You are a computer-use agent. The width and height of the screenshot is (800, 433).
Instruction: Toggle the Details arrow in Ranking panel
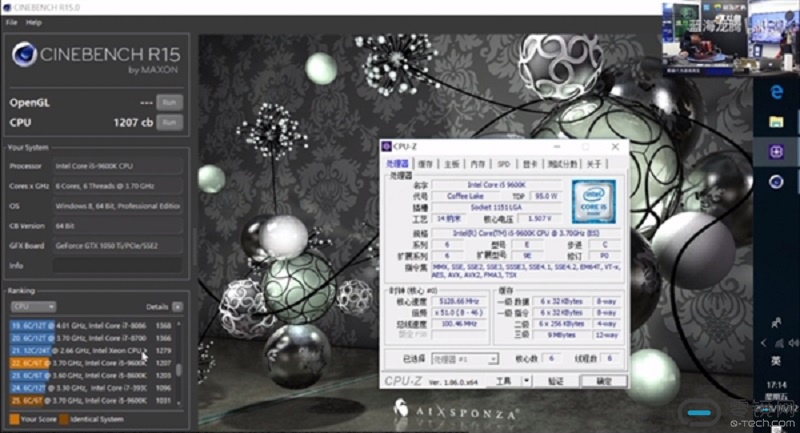coord(178,306)
